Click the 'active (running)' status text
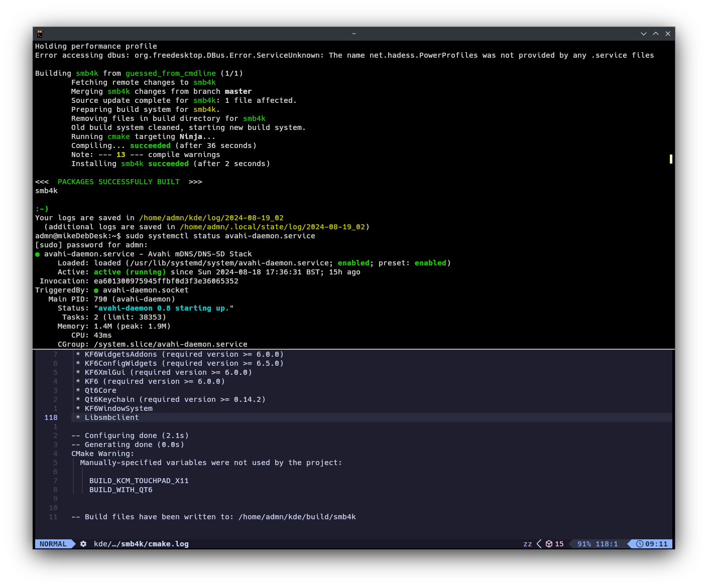The image size is (708, 588). pos(130,272)
